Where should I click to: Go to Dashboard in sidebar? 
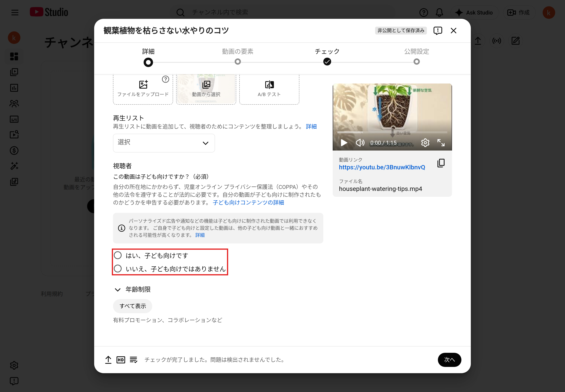point(14,56)
